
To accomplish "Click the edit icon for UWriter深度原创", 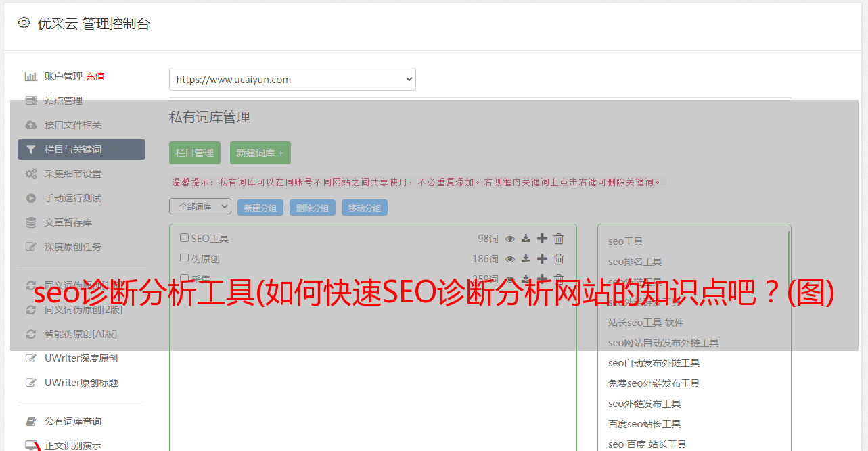I will [30, 358].
